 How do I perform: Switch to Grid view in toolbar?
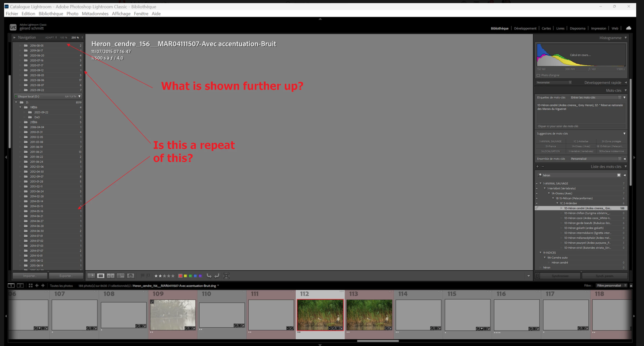point(91,276)
